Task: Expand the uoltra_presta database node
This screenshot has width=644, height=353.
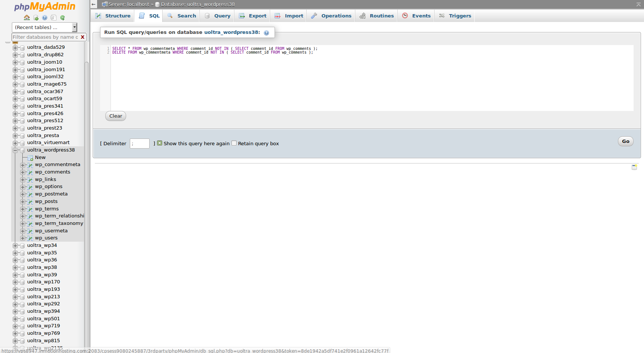Action: (15, 136)
